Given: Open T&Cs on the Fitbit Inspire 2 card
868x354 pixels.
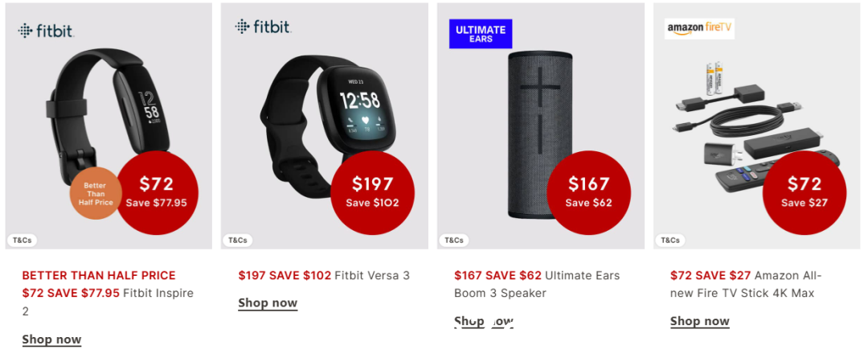Looking at the screenshot, I should point(23,240).
